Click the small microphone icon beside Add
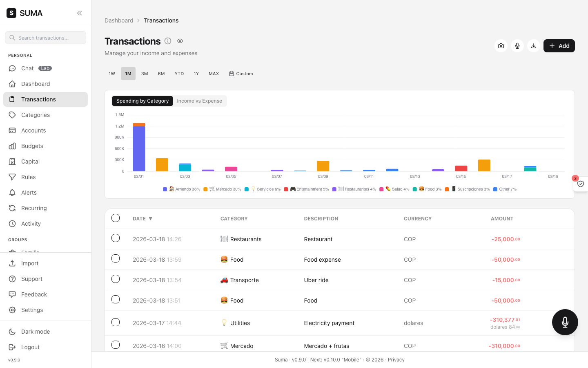The width and height of the screenshot is (588, 368). tap(517, 46)
